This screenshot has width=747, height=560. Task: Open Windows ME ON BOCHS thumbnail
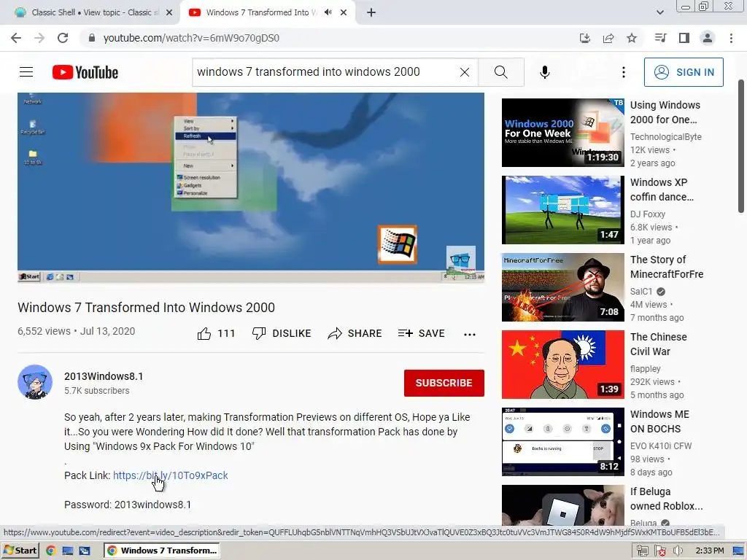[562, 441]
